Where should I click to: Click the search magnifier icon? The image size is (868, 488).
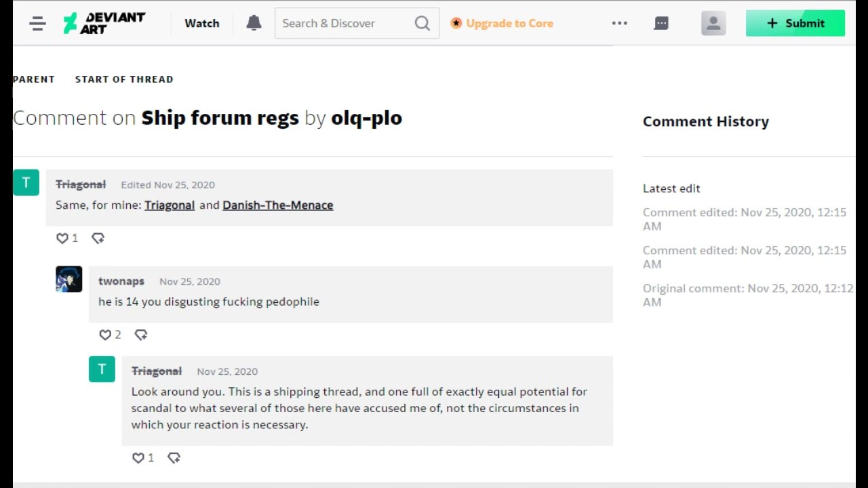[422, 24]
